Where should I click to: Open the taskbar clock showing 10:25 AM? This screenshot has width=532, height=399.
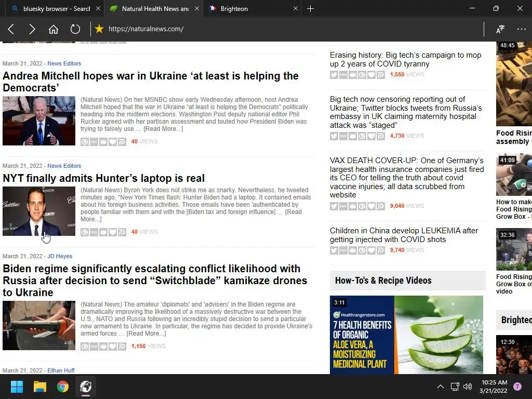pyautogui.click(x=494, y=387)
